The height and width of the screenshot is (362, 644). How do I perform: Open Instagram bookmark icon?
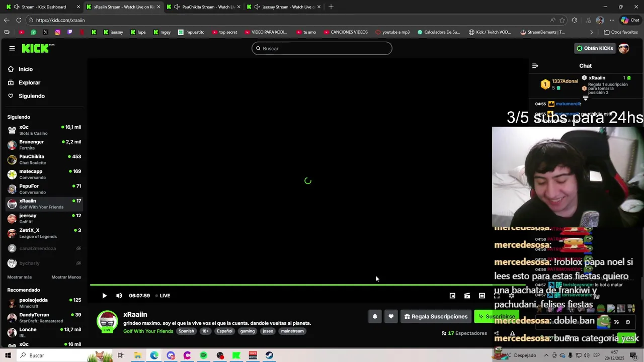[58, 32]
